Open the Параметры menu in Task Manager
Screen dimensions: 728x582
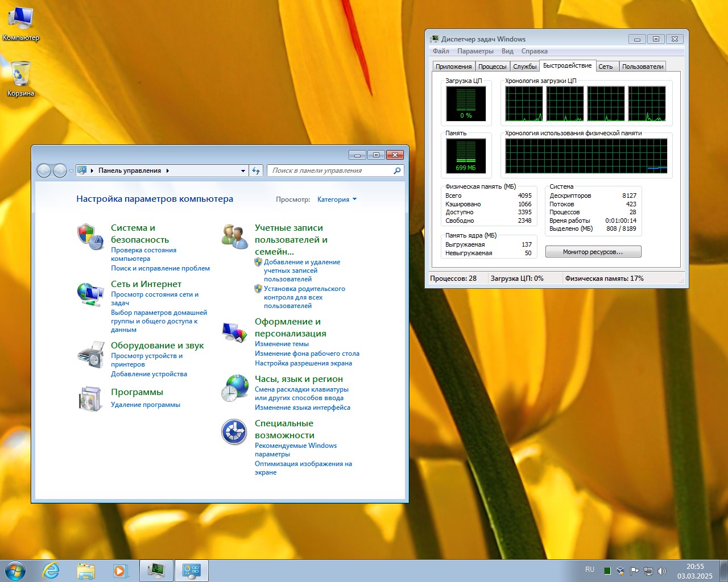[475, 51]
